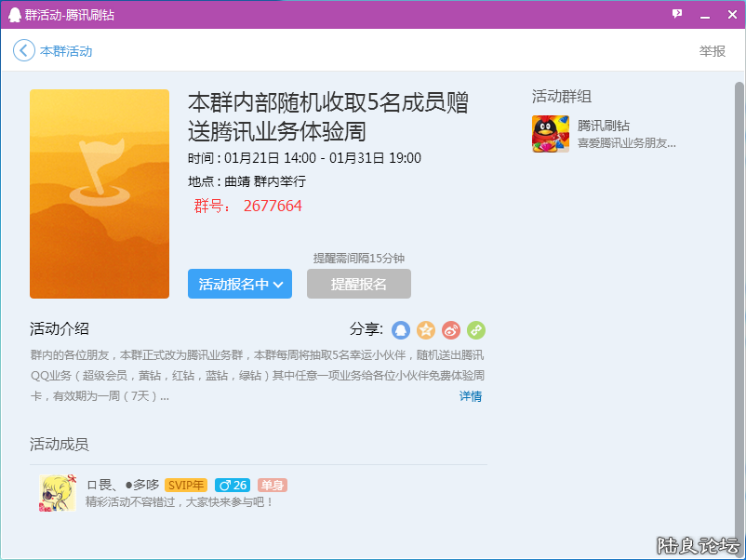Expand details with the 详情 link
Image resolution: width=746 pixels, height=560 pixels.
pos(470,396)
